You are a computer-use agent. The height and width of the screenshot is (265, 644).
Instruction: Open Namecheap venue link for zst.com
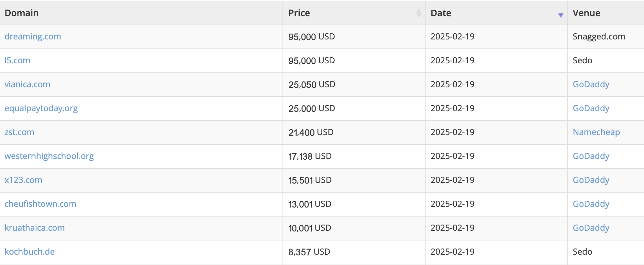click(596, 132)
